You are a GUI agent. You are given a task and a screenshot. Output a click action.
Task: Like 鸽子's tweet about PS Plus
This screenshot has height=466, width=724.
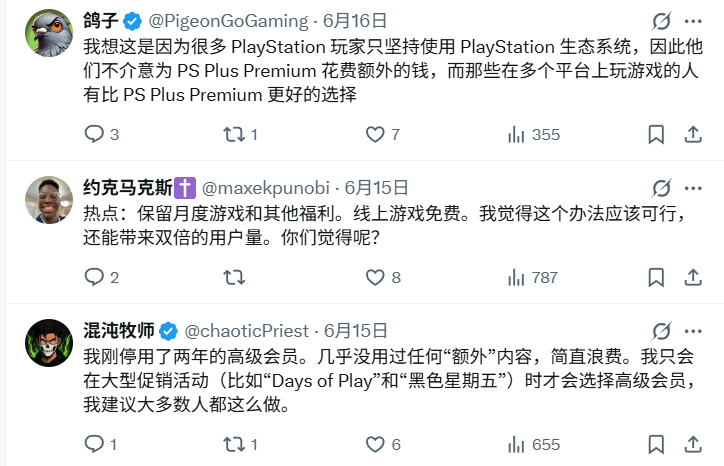375,134
